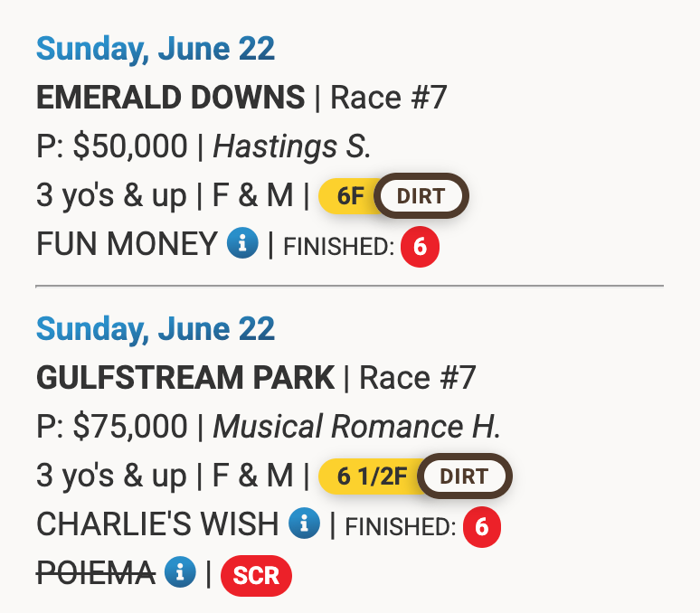Click DIRT surface badge for Gulfstream Park race

click(x=464, y=476)
